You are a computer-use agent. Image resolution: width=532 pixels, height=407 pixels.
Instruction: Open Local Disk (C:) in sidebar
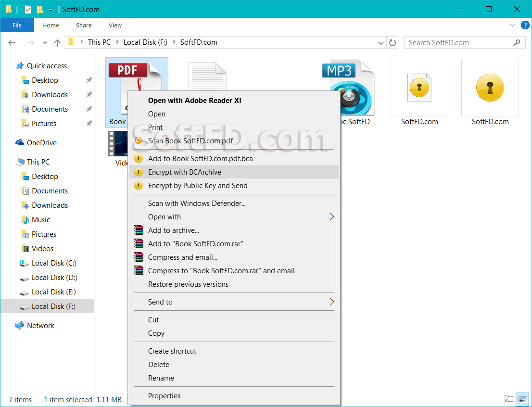53,263
